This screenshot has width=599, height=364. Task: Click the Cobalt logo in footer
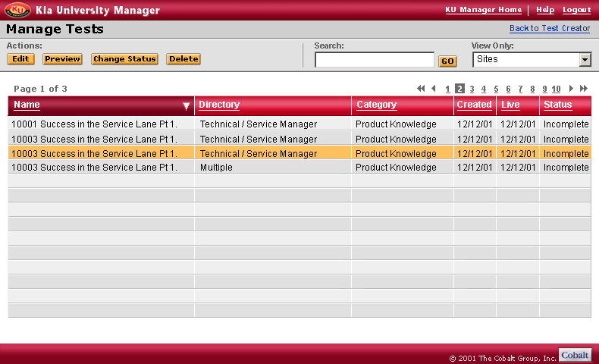pos(575,356)
